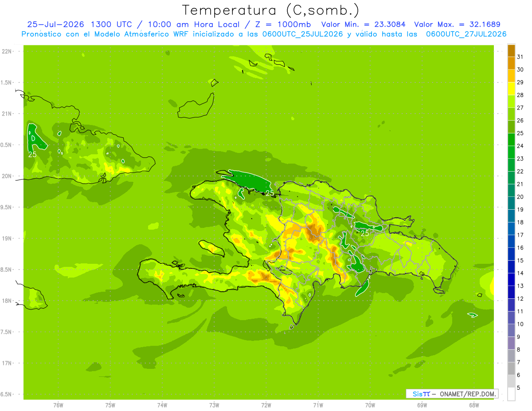
Task: Select the '0600UTC_27JUL2026' valid-until time
Action: [x=466, y=34]
